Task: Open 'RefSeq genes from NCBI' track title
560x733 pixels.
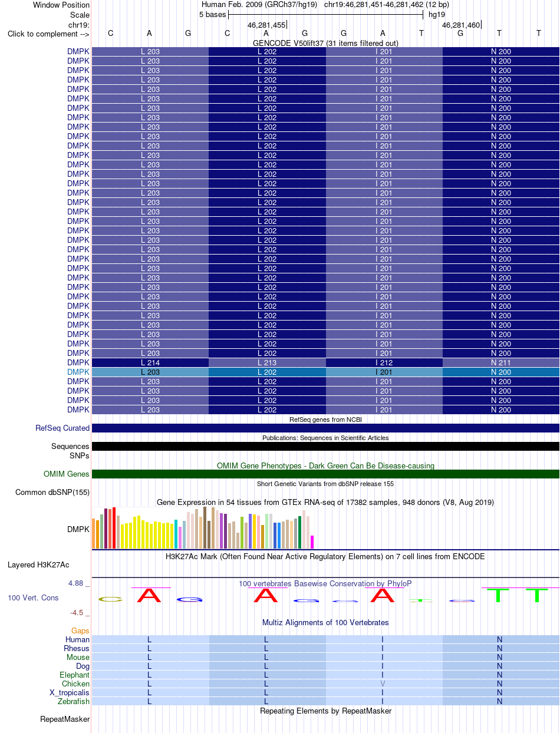Action: (x=325, y=420)
